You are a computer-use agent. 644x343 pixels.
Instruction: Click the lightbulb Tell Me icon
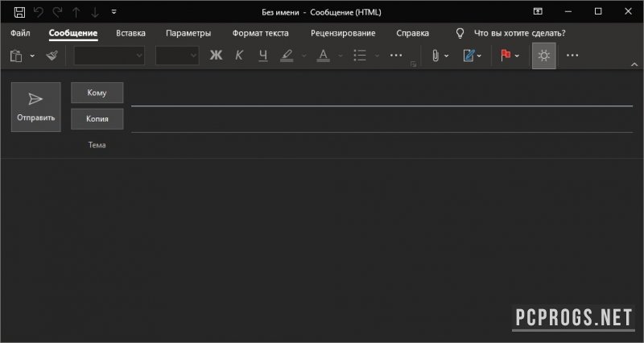pos(460,33)
